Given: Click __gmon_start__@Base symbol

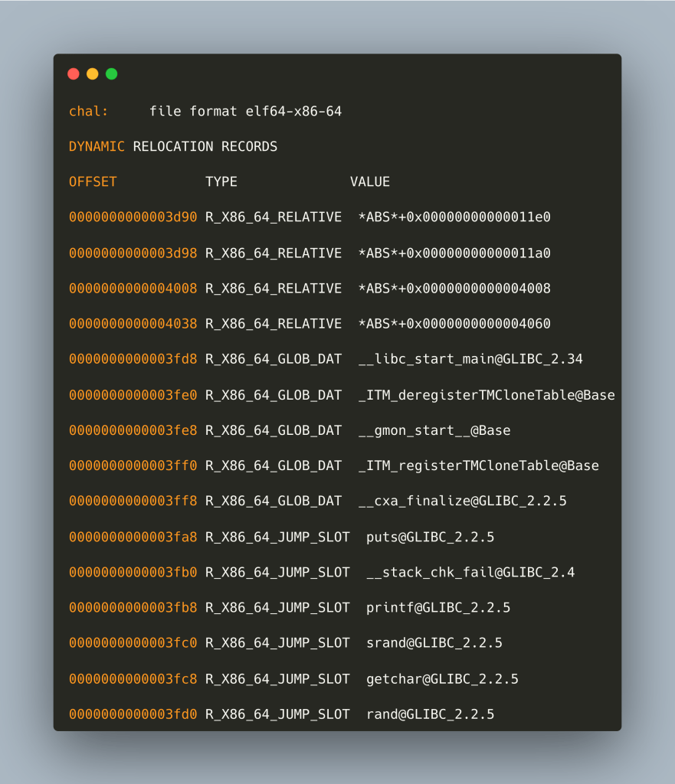Looking at the screenshot, I should [434, 431].
